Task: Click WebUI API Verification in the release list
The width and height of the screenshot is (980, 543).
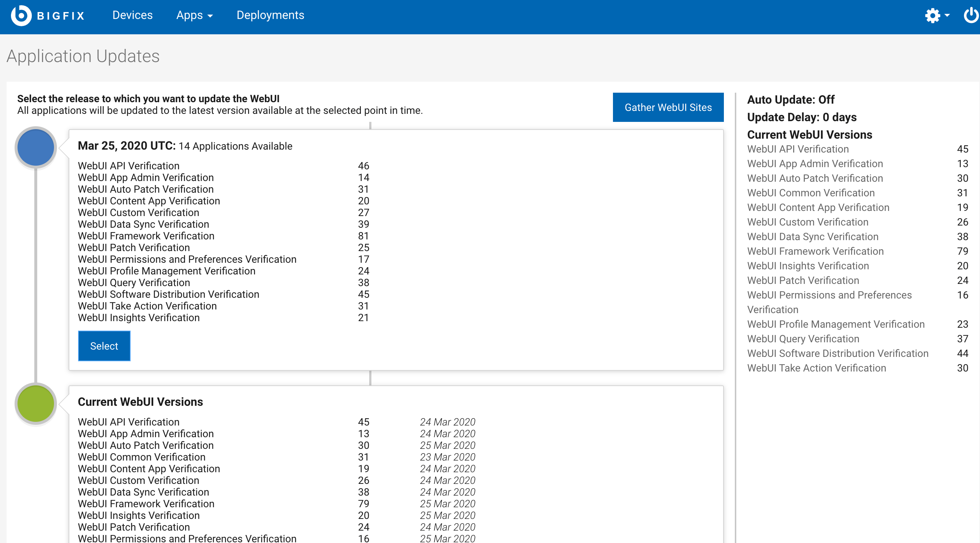Action: click(x=128, y=166)
